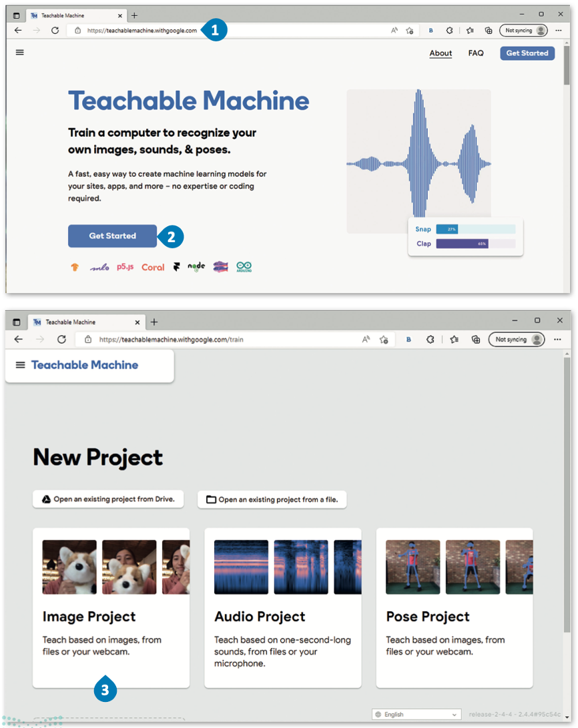Click the address bar showing the /train URL
The width and height of the screenshot is (578, 728).
[x=234, y=340]
